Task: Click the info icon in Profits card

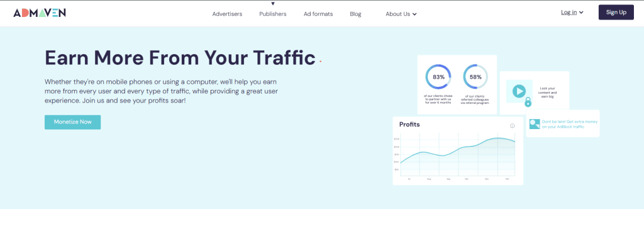Action: pyautogui.click(x=512, y=126)
